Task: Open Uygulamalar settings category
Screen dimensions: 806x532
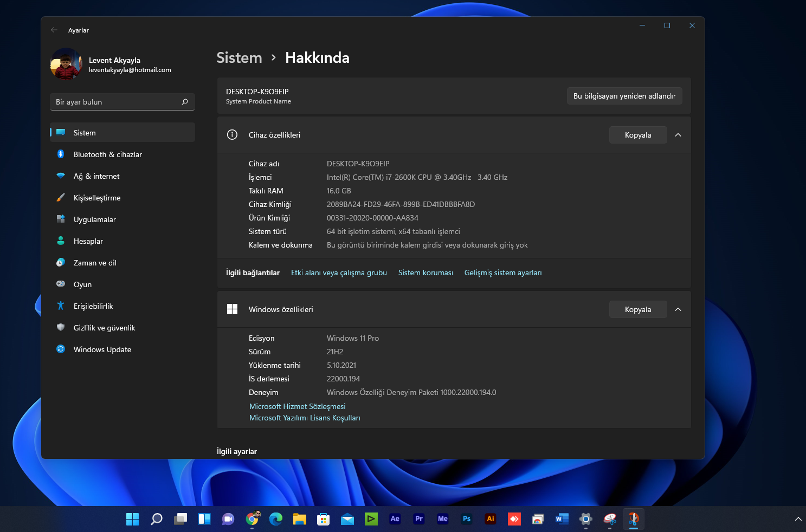Action: 122,219
